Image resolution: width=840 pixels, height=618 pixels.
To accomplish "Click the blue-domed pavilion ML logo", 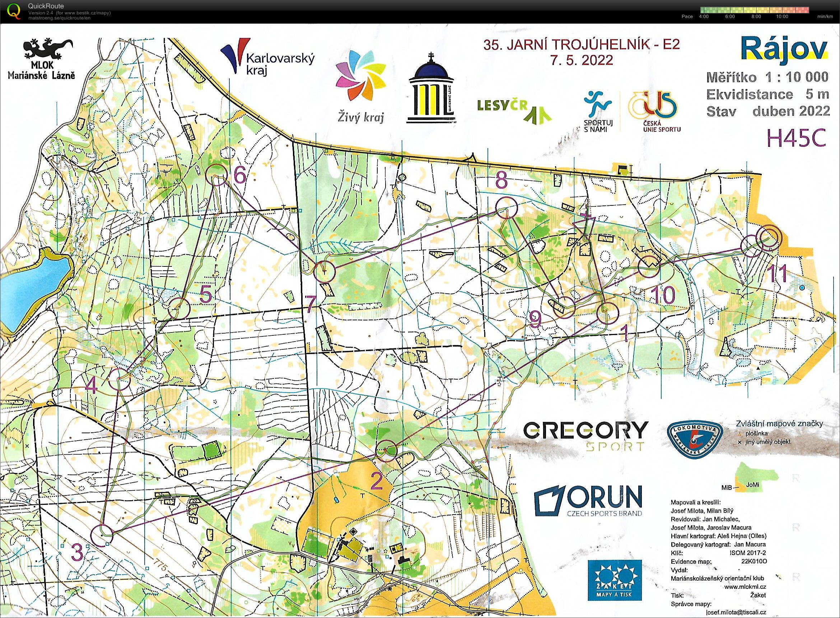I will 431,88.
